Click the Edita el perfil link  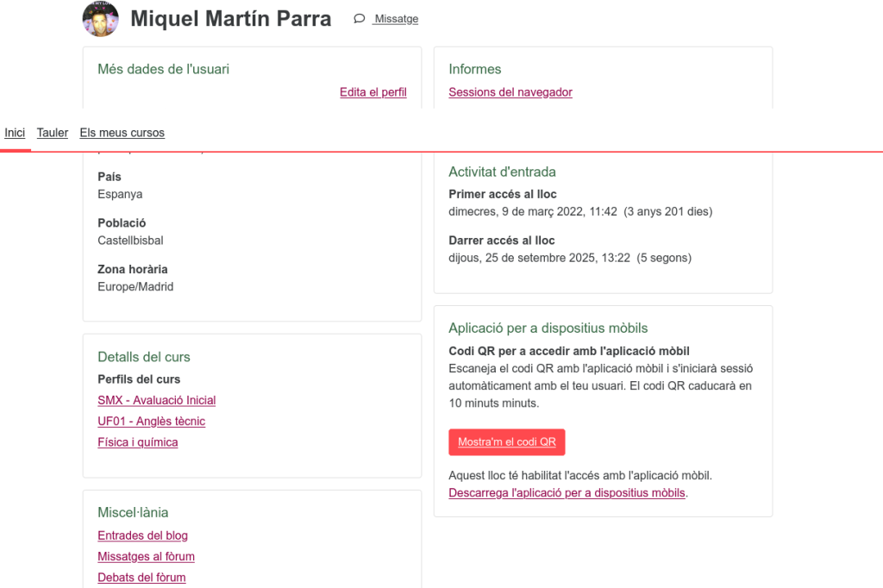coord(373,92)
